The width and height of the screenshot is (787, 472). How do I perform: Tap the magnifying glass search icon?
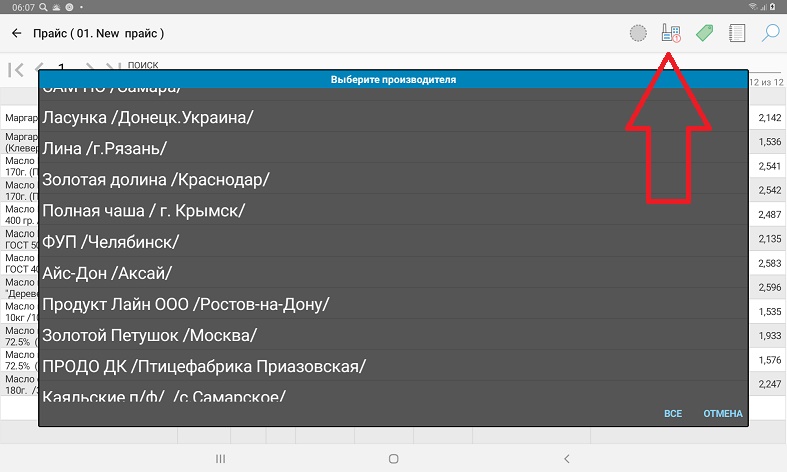pos(770,34)
